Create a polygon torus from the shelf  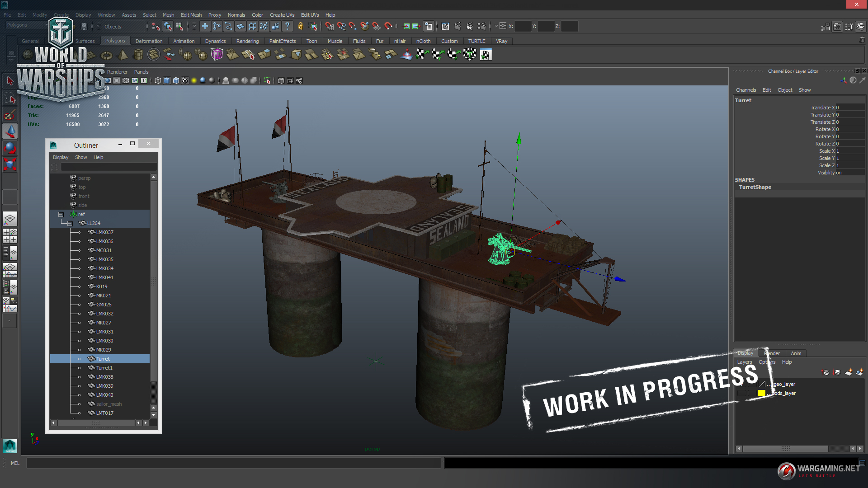[107, 55]
